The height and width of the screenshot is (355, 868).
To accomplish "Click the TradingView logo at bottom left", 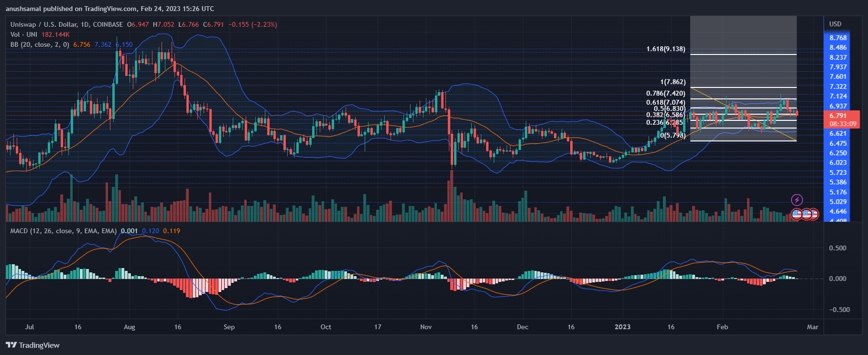I will tap(33, 345).
